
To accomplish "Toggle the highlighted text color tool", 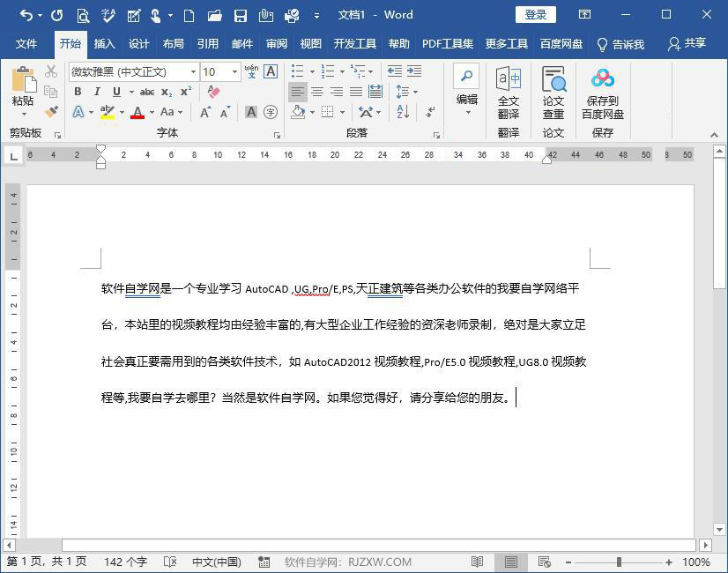I will coord(106,112).
